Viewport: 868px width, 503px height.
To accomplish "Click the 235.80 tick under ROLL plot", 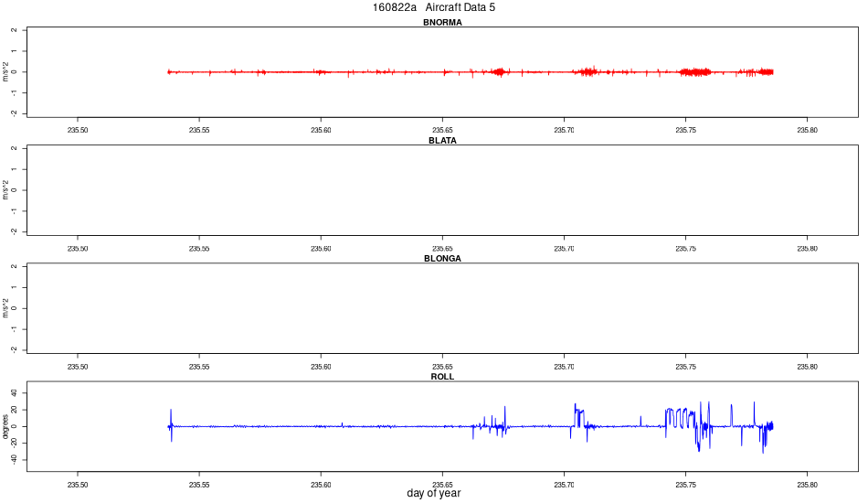I will pyautogui.click(x=807, y=485).
